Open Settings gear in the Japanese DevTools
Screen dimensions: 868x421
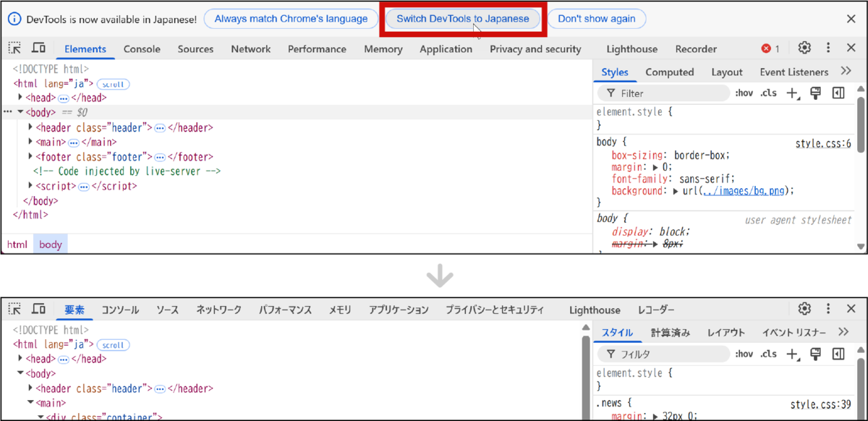804,309
